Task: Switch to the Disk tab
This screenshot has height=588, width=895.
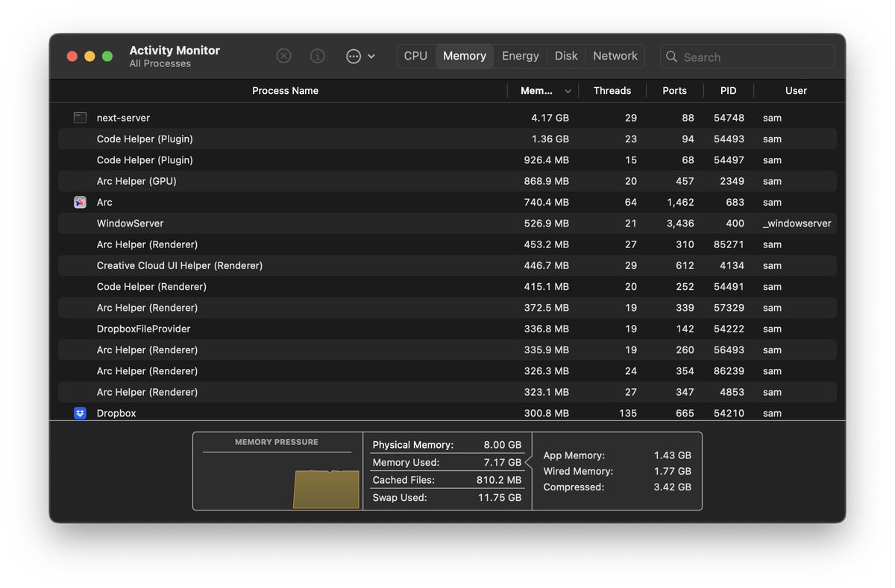Action: point(566,56)
